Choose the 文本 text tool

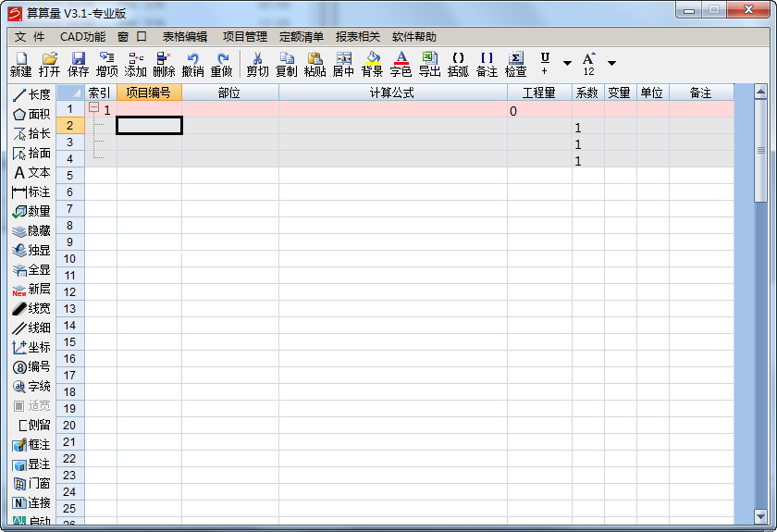click(31, 172)
